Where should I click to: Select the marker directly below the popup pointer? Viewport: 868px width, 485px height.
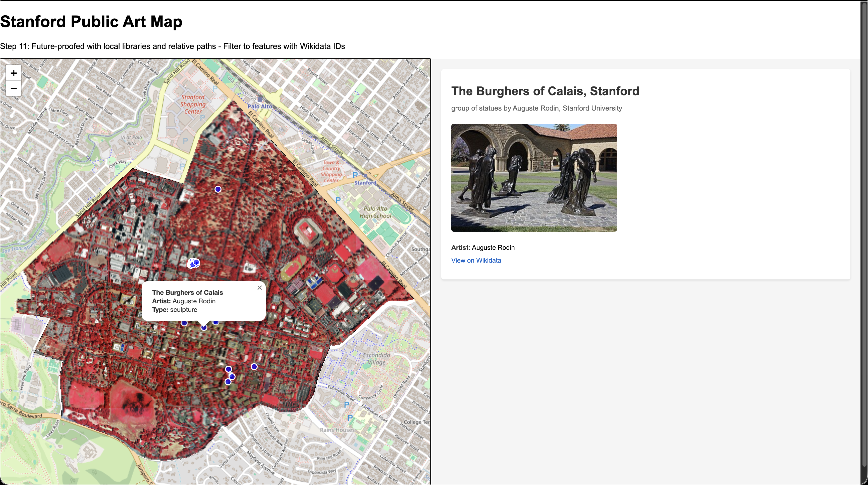tap(203, 328)
